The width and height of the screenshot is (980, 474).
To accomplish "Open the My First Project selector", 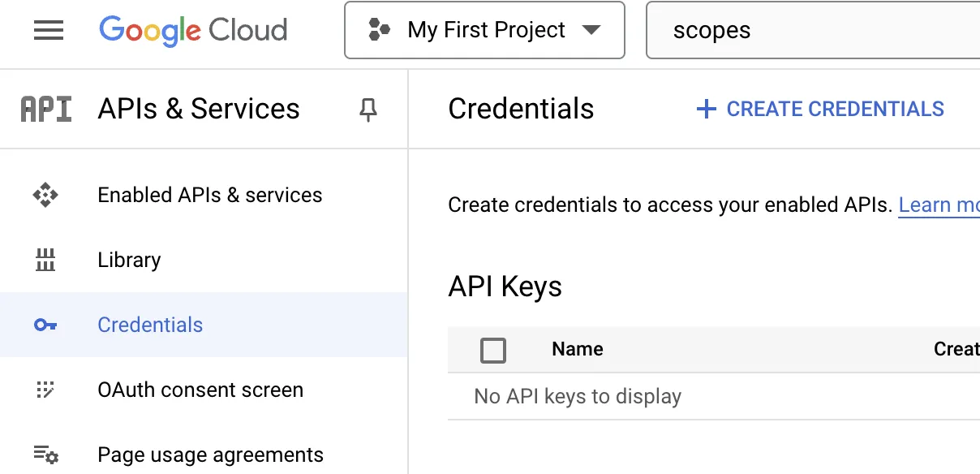I will [484, 30].
